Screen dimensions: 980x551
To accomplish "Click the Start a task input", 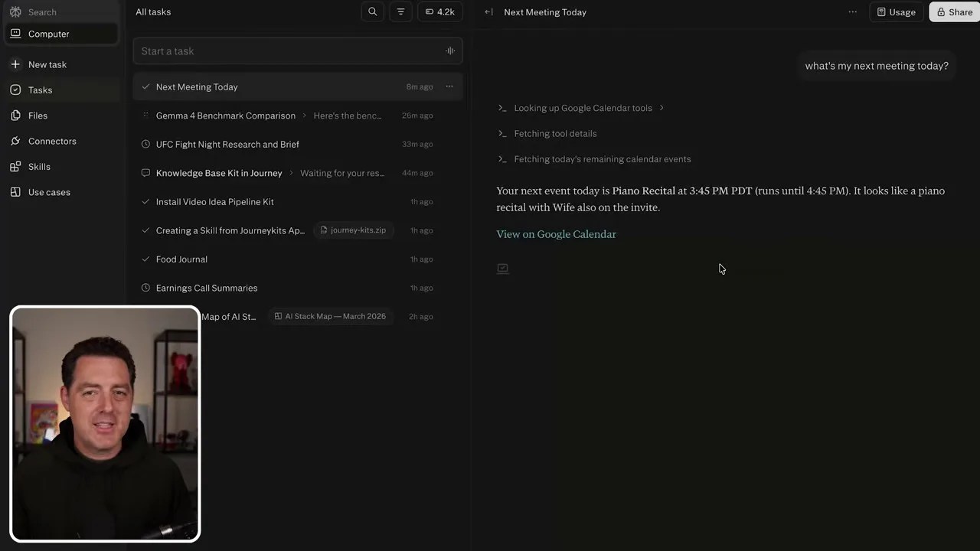I will tap(298, 51).
